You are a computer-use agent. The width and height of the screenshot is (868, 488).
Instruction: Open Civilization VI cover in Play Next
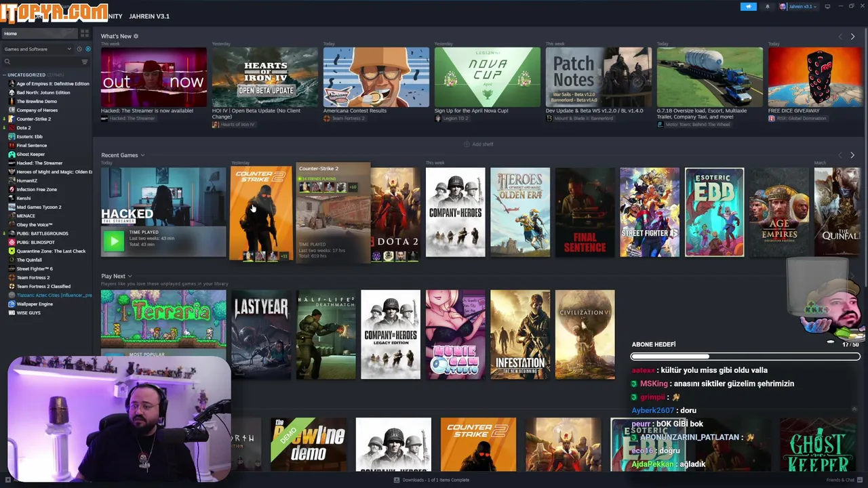pos(585,334)
